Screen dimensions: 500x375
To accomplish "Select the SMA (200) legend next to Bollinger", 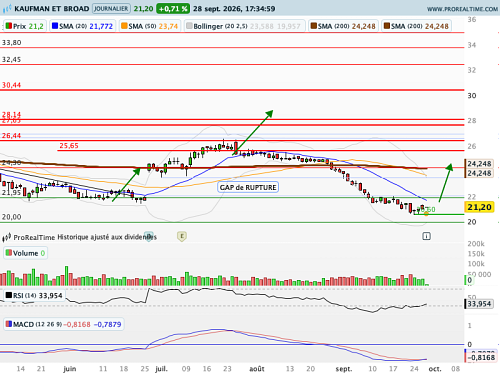I will click(343, 26).
